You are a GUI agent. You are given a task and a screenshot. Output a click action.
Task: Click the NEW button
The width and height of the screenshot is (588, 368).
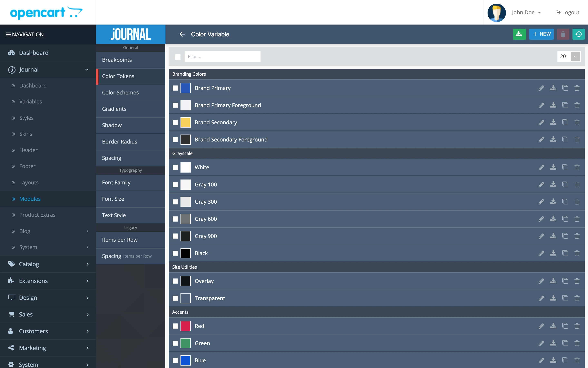(541, 34)
